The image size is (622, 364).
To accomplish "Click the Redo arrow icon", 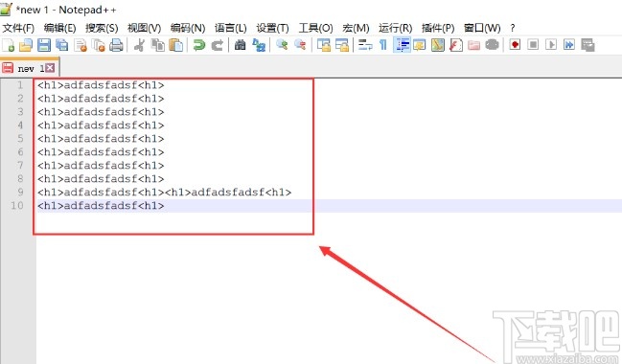I will [x=217, y=45].
